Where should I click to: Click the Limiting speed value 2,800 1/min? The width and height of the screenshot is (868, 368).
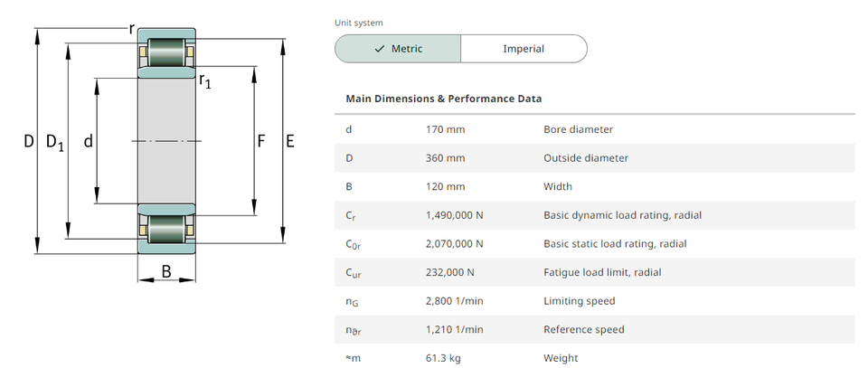tap(454, 301)
